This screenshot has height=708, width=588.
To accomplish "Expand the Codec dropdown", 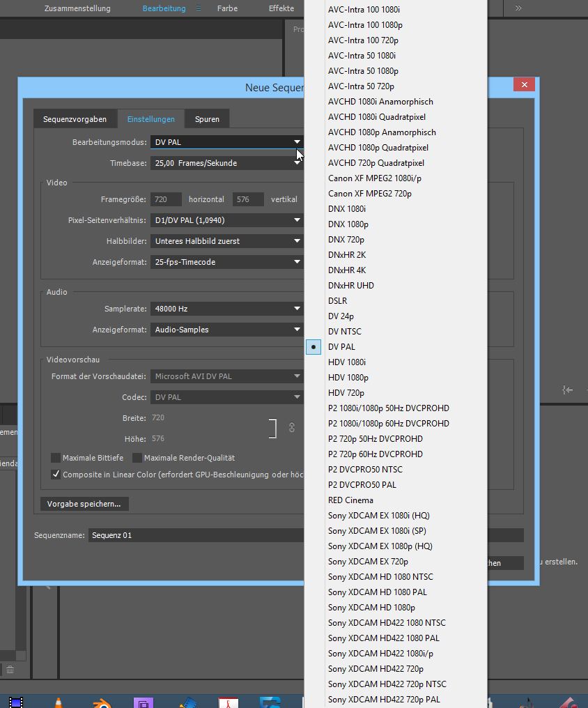I will click(x=226, y=397).
